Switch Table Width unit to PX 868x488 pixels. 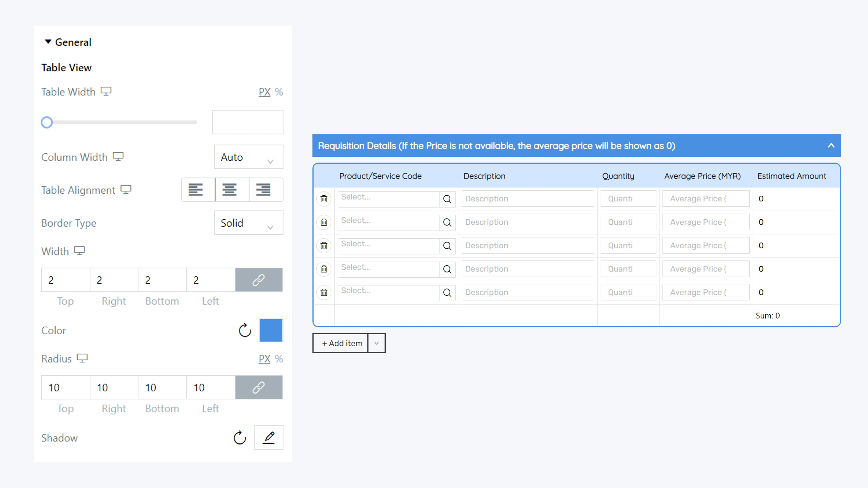tap(265, 92)
